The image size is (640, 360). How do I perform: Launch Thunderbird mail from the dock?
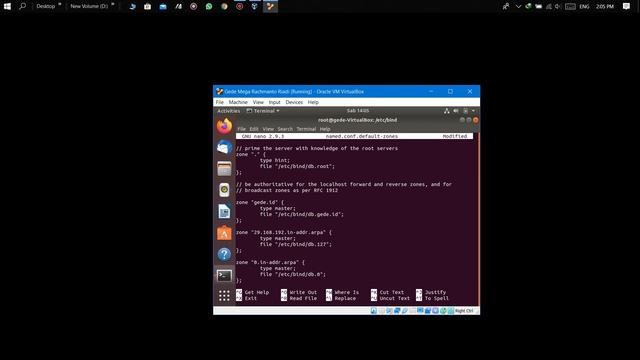224,147
